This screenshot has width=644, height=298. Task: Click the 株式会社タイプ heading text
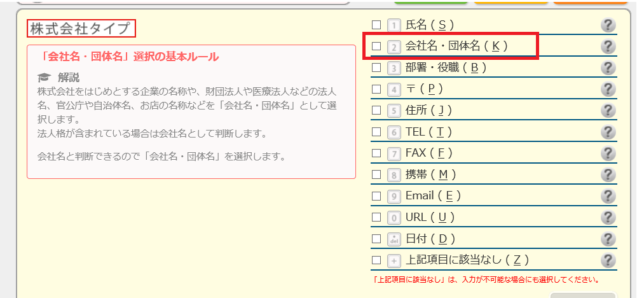click(x=81, y=29)
